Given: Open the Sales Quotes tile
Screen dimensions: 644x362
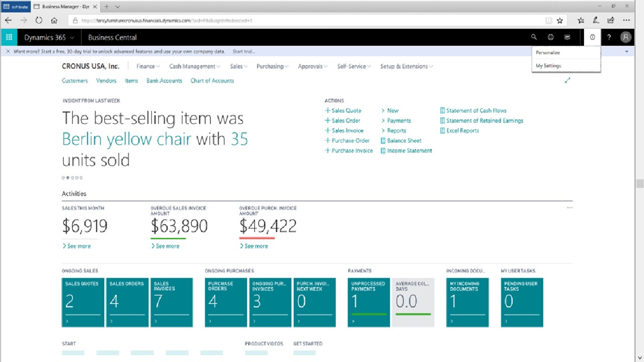Looking at the screenshot, I should coord(83,303).
